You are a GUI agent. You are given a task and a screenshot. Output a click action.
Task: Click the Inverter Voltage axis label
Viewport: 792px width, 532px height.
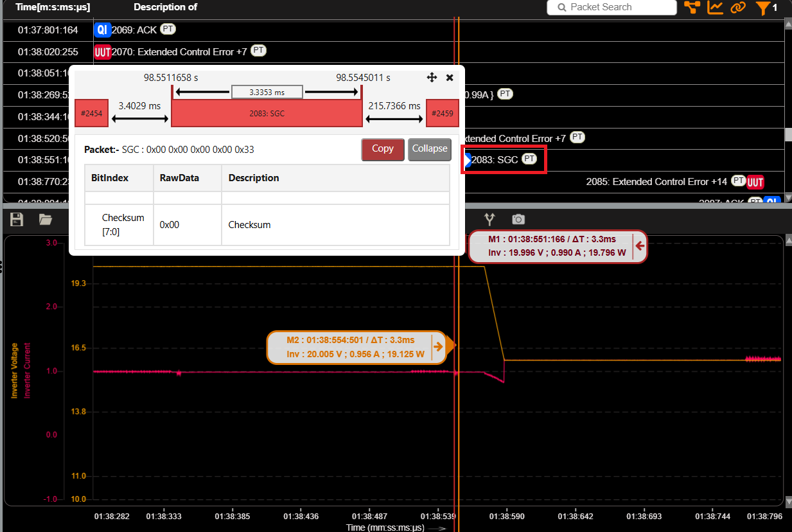pyautogui.click(x=14, y=370)
